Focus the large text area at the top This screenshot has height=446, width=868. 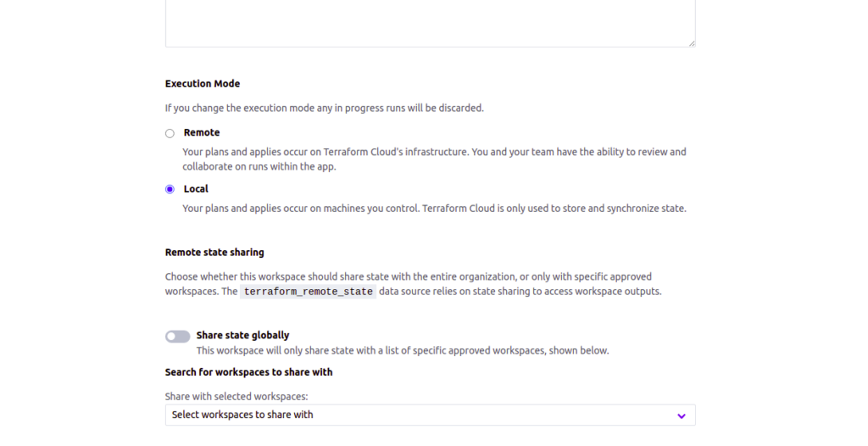[x=430, y=23]
